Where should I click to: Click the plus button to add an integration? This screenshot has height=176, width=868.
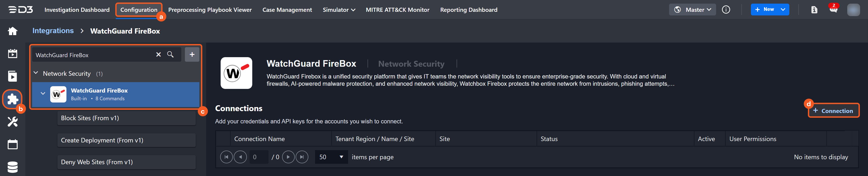(x=192, y=55)
